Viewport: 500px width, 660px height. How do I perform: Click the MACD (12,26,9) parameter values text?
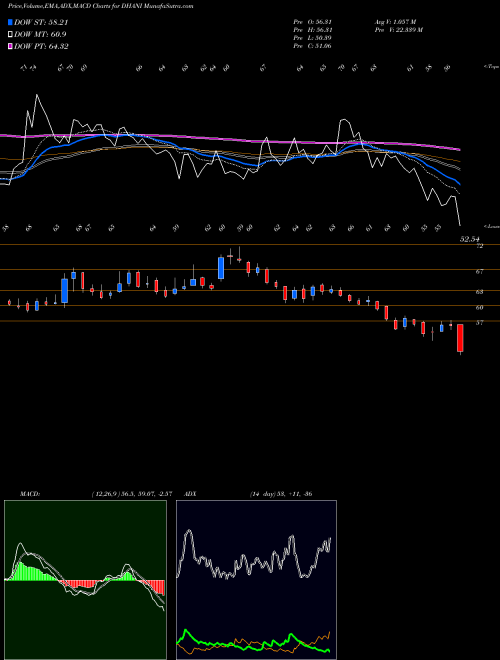coord(131,494)
